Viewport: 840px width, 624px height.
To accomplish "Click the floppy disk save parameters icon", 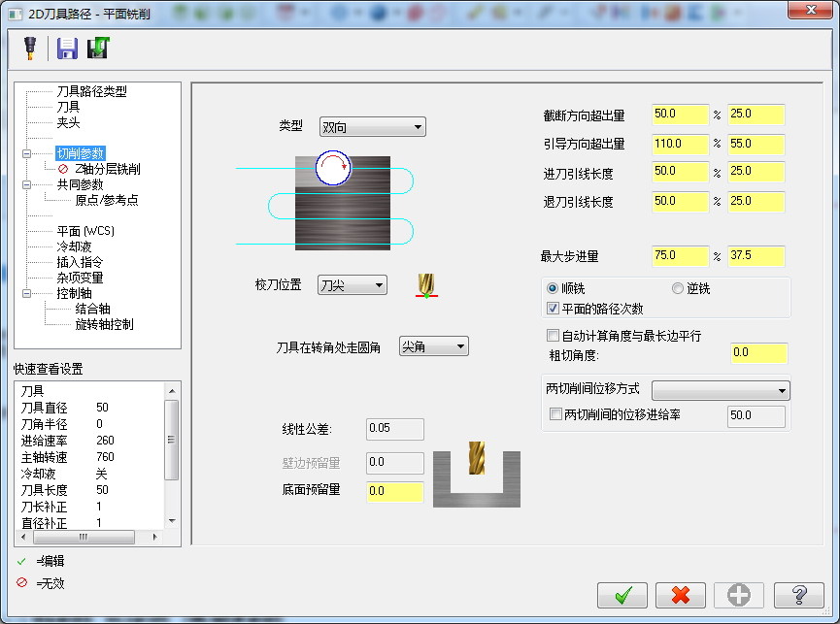I will tap(66, 49).
